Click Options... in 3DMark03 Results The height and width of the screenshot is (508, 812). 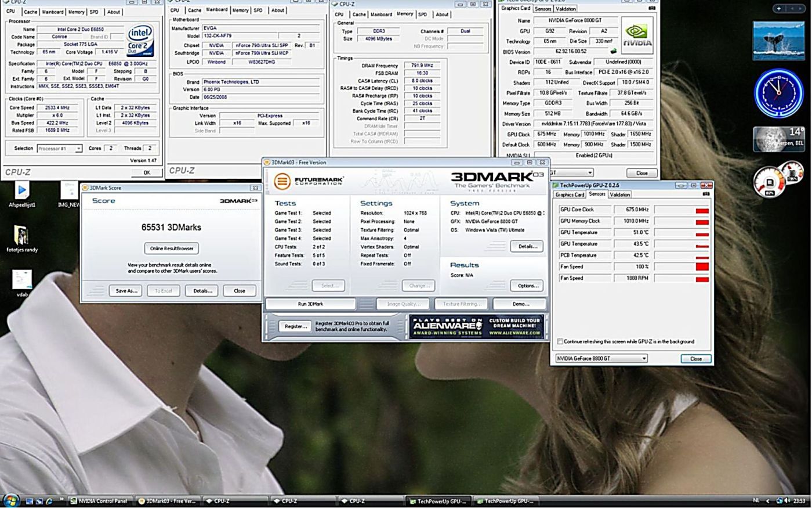pyautogui.click(x=527, y=286)
